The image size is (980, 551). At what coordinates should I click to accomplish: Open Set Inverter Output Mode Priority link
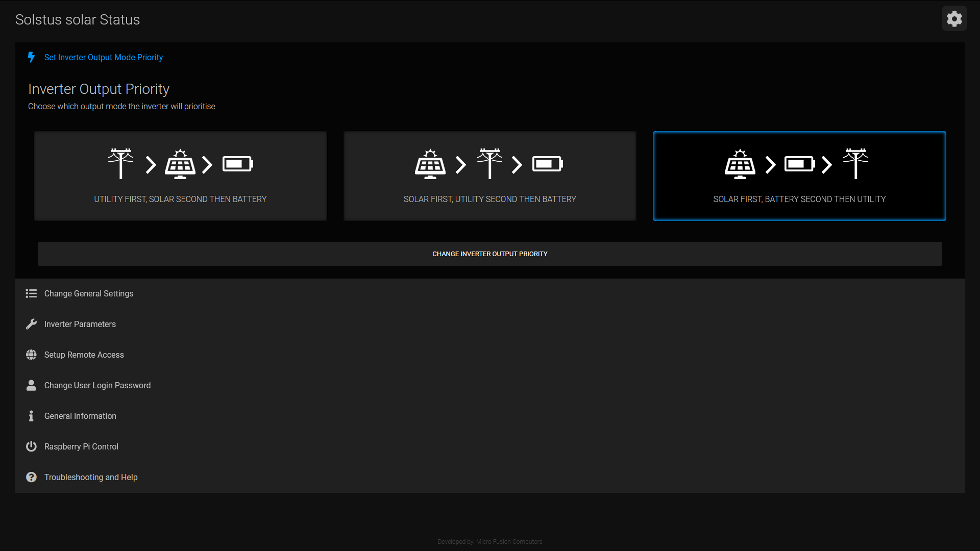tap(104, 57)
